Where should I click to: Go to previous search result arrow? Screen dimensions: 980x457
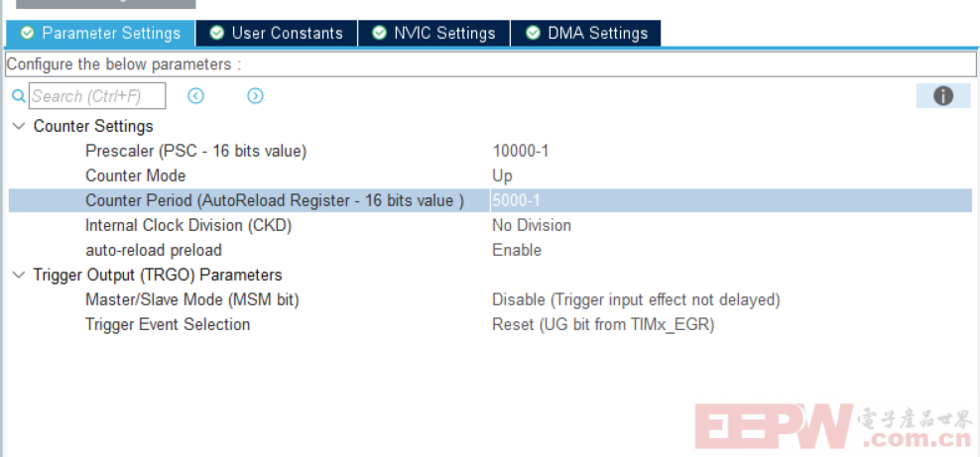pos(196,96)
